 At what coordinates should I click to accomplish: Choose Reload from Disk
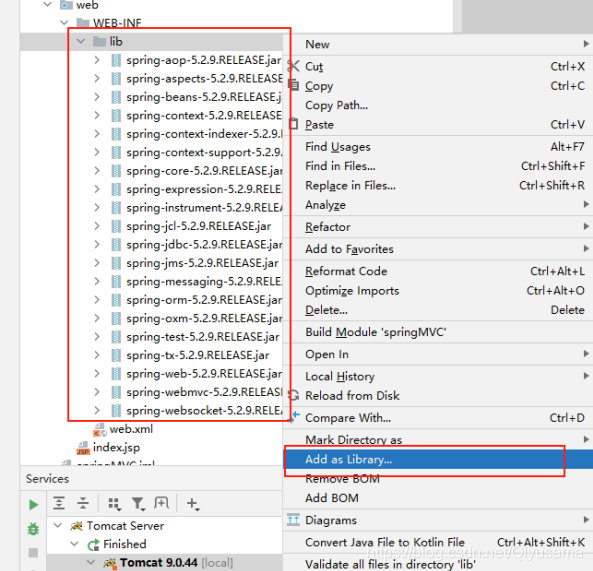438,396
